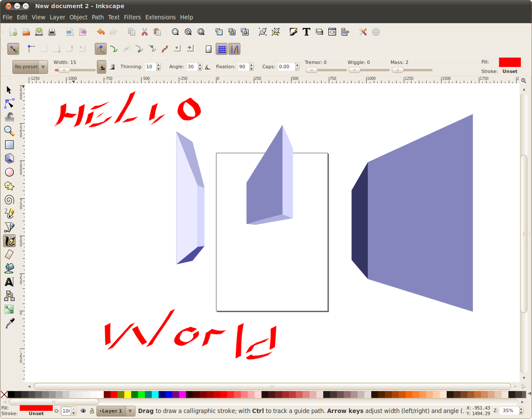Select the Spiral tool
This screenshot has width=532, height=419.
pos(8,200)
